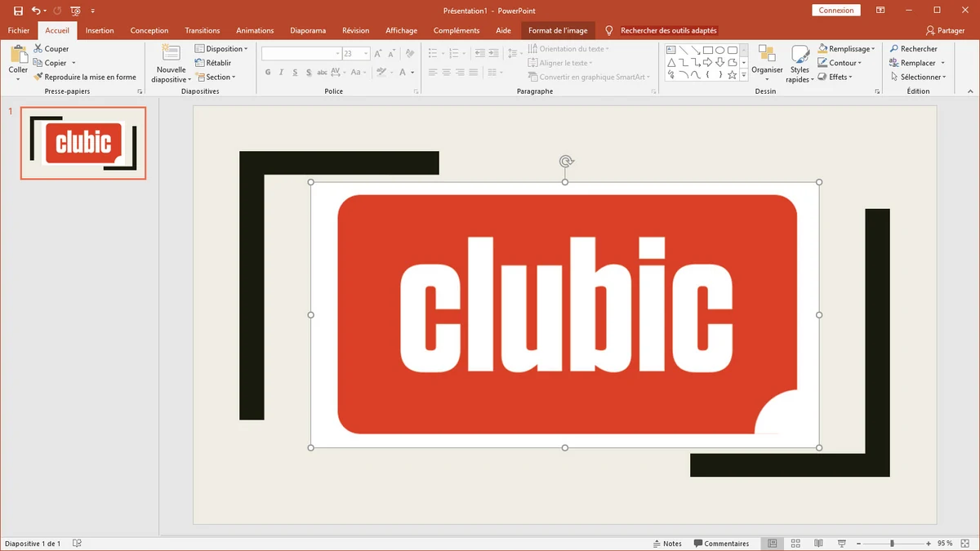Click the Partager share button
Image resolution: width=980 pixels, height=551 pixels.
[945, 30]
